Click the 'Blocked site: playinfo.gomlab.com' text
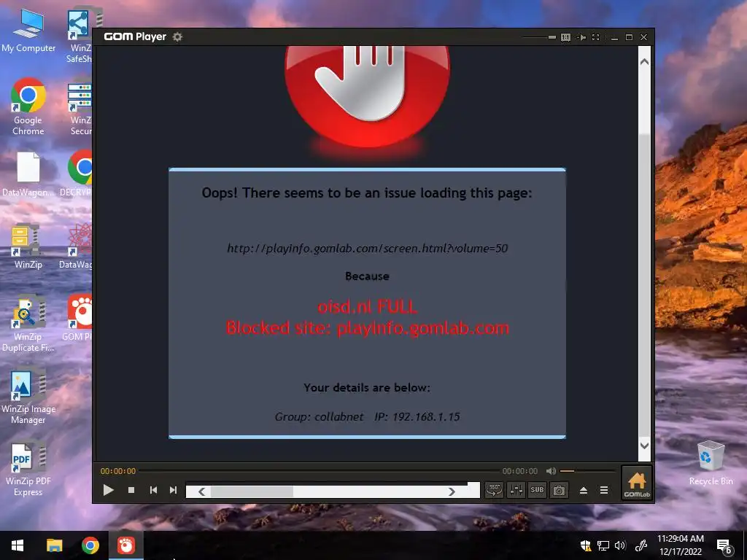This screenshot has height=560, width=747. pos(368,327)
